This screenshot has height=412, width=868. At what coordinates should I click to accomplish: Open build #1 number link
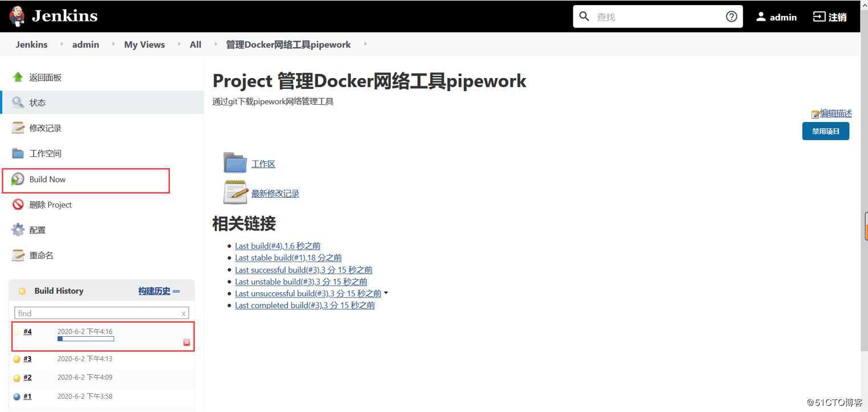[x=27, y=396]
